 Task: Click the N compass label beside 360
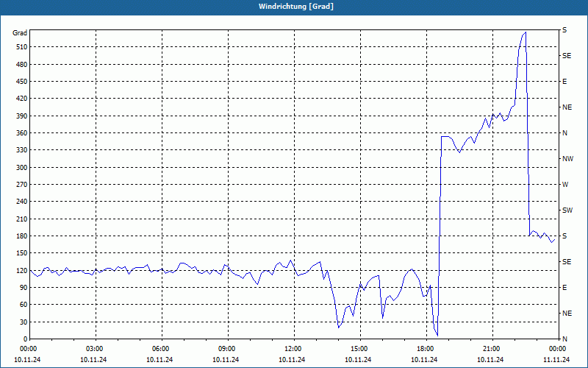(564, 133)
